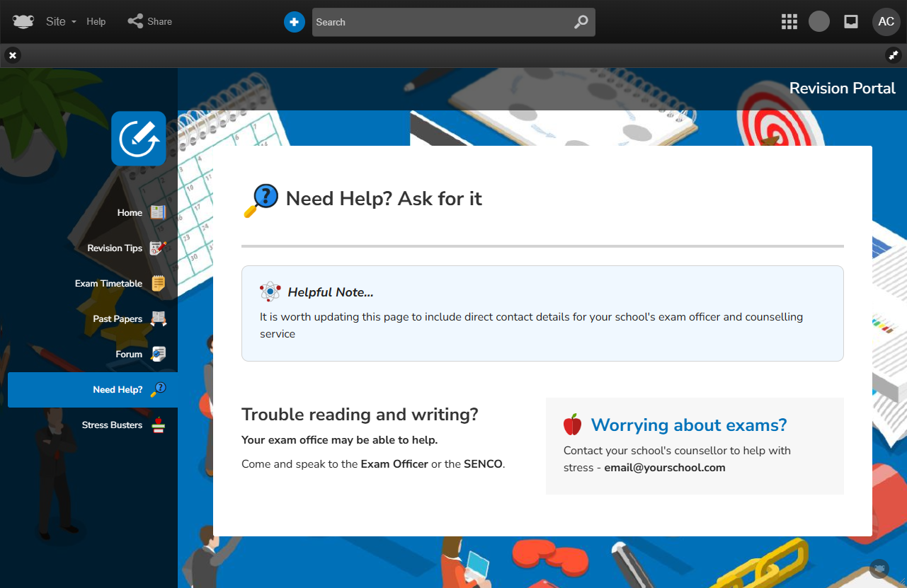Viewport: 907px width, 588px height.
Task: Open the Exam Timetable page
Action: (108, 283)
